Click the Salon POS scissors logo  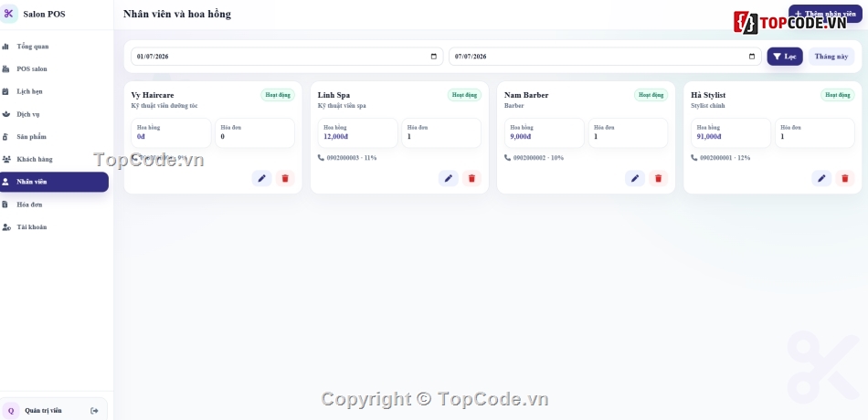coord(8,14)
